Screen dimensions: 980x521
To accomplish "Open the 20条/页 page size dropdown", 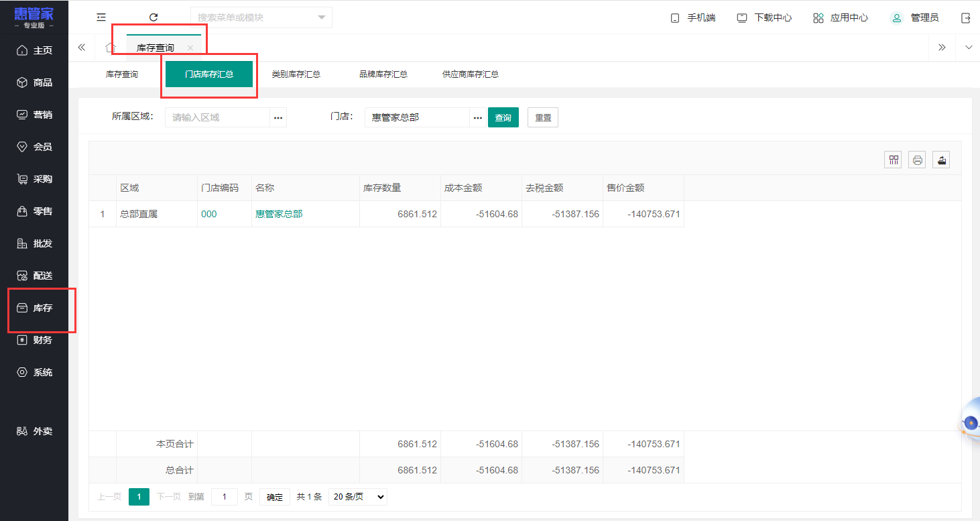I will (x=358, y=497).
